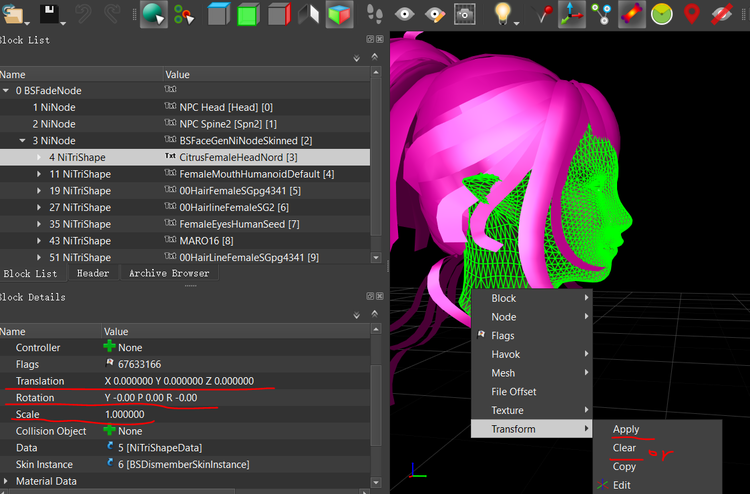Screen dimensions: 750x494
Task: Toggle Show Nodes skeleton icon
Action: click(x=602, y=14)
